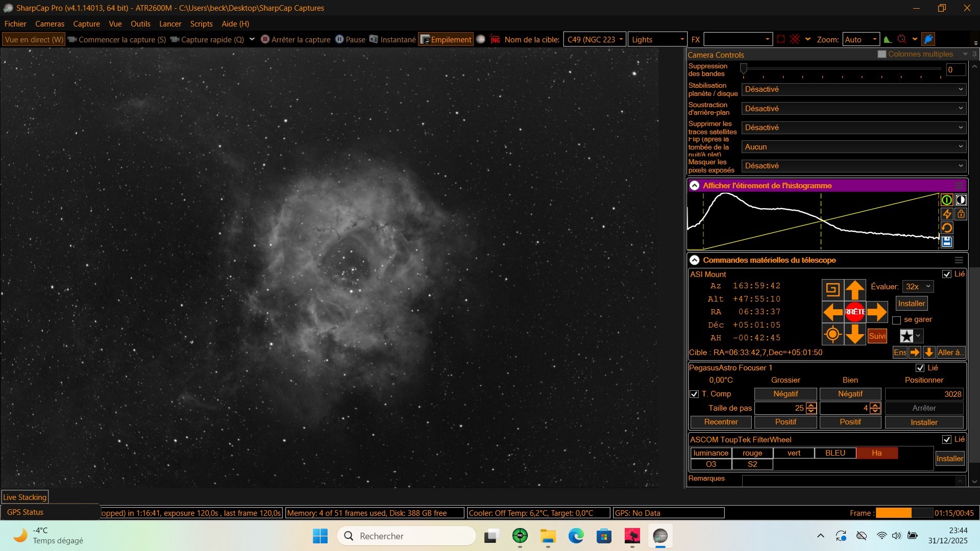This screenshot has width=980, height=551.
Task: Pin the Camera Controls panel
Action: tap(974, 54)
